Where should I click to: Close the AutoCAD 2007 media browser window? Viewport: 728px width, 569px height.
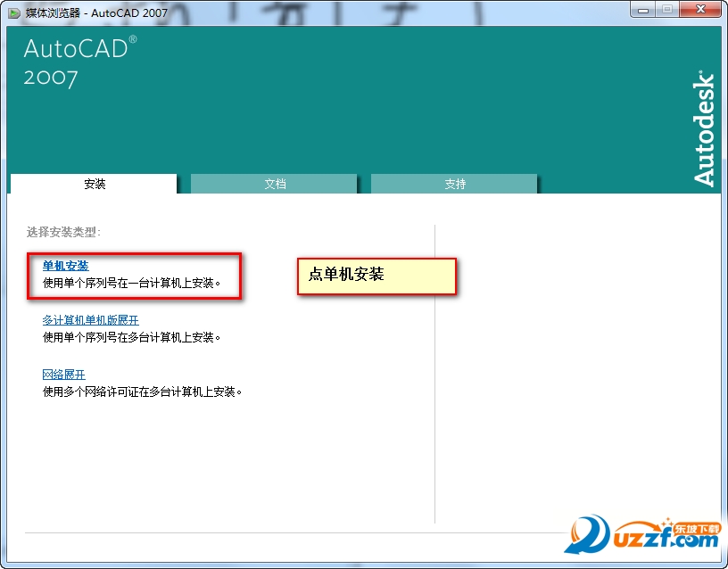coord(700,9)
